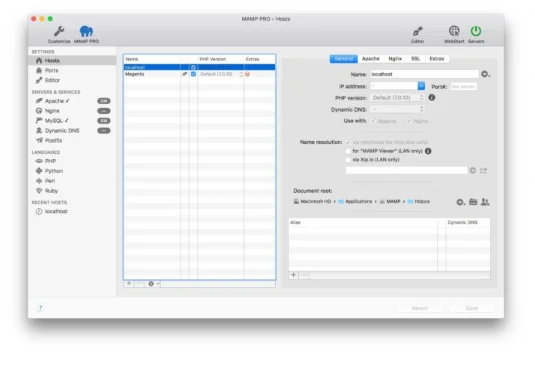The image size is (535, 367).
Task: Open Ruby language settings
Action: [x=51, y=191]
